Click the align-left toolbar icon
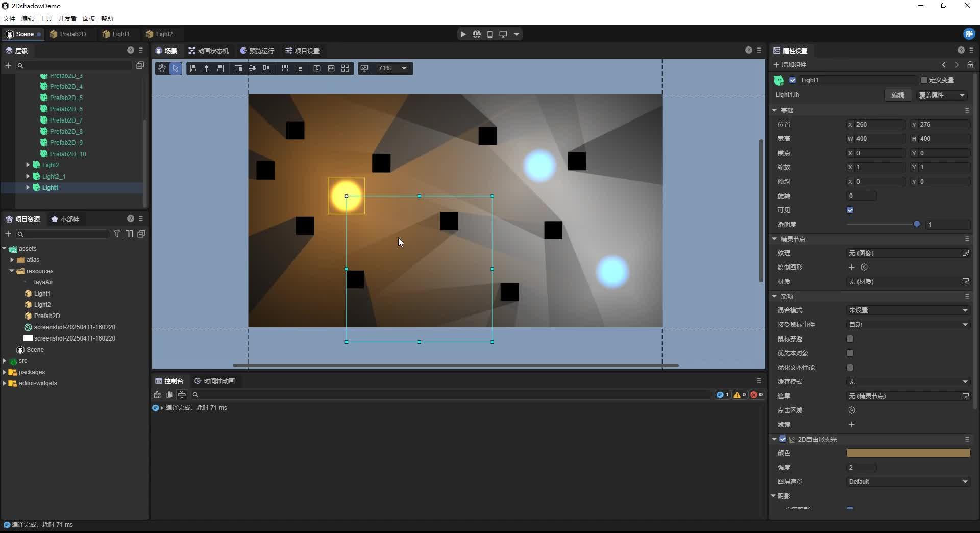This screenshot has height=533, width=980. 192,68
